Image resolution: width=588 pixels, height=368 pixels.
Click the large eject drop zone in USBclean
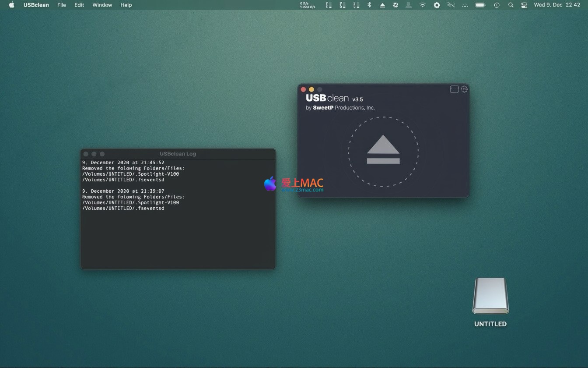click(383, 152)
